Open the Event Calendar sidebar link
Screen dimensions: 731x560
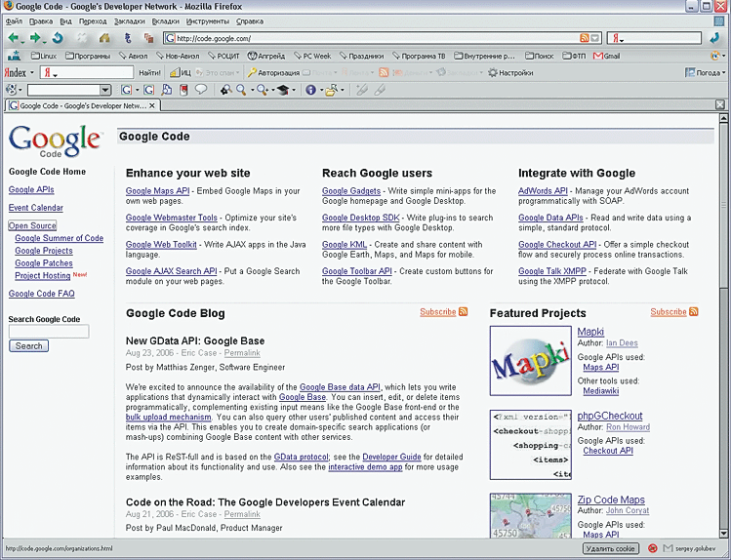[36, 208]
